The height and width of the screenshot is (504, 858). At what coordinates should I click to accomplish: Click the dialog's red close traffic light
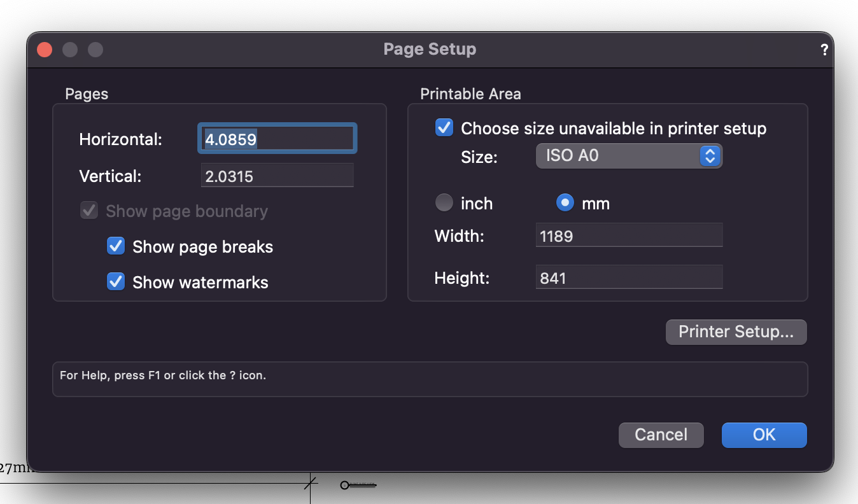(x=44, y=49)
